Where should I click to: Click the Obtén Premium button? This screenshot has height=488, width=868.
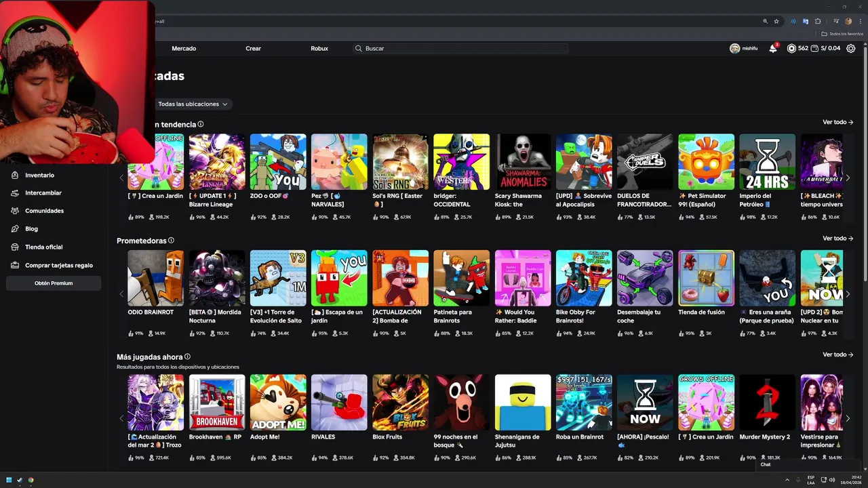54,283
